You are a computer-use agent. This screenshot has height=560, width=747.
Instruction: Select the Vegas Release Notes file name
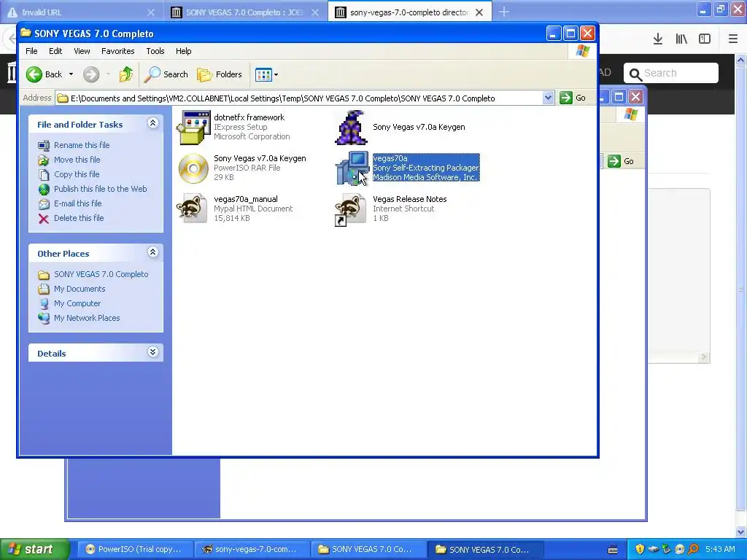click(x=410, y=199)
